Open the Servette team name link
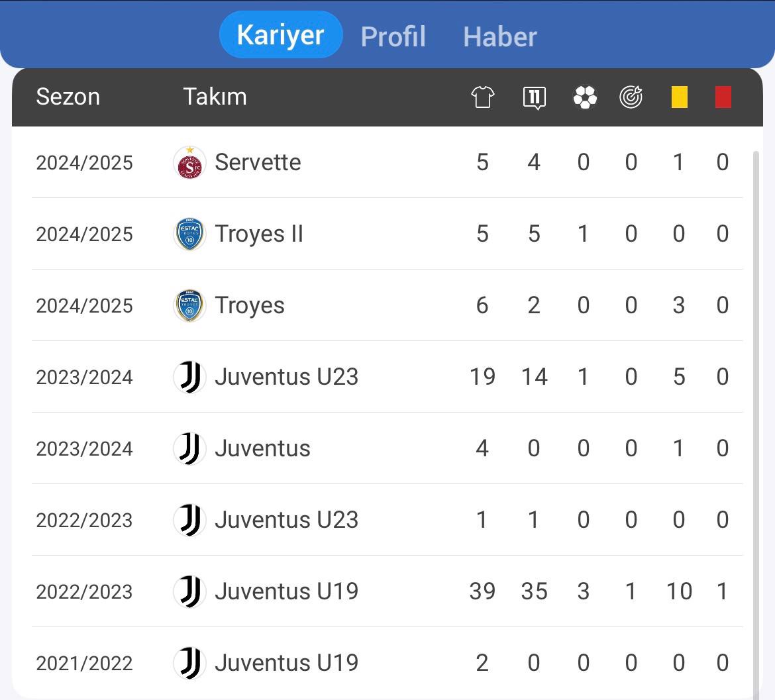The width and height of the screenshot is (775, 700). [258, 162]
